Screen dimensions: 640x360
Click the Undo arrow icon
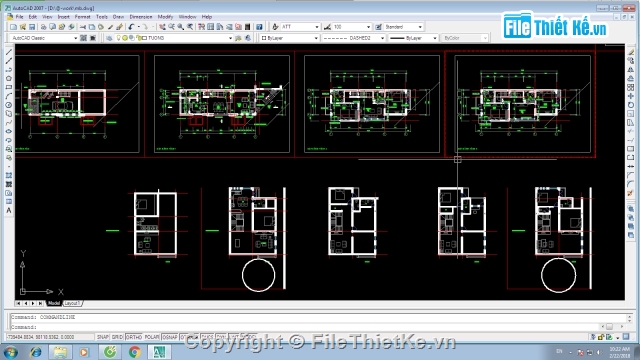click(x=131, y=27)
